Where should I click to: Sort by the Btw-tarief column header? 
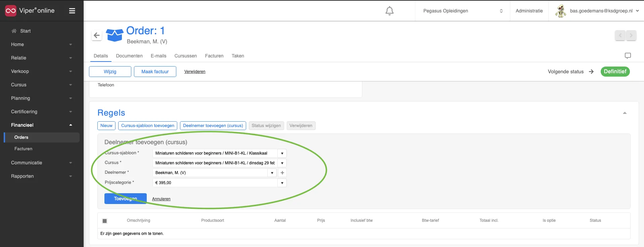[430, 220]
